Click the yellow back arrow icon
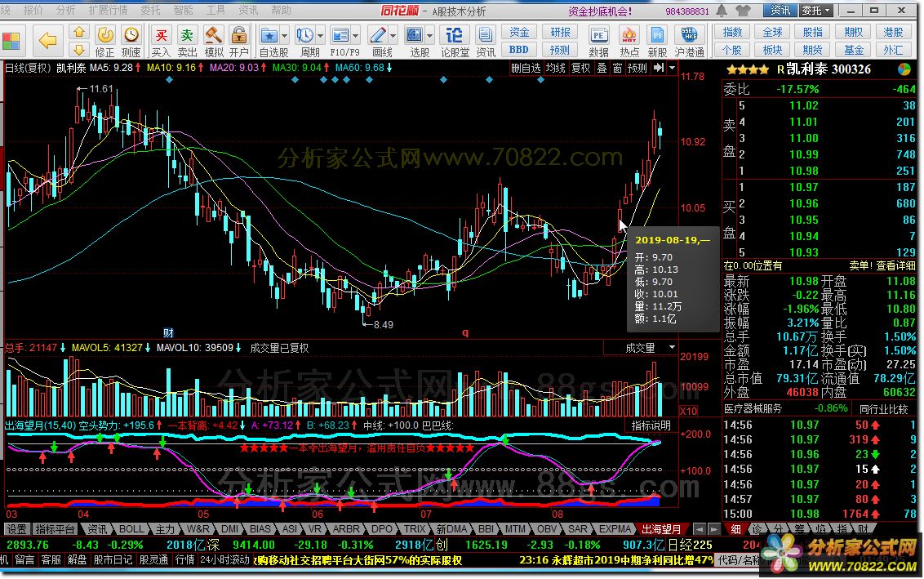The height and width of the screenshot is (579, 924). (47, 39)
